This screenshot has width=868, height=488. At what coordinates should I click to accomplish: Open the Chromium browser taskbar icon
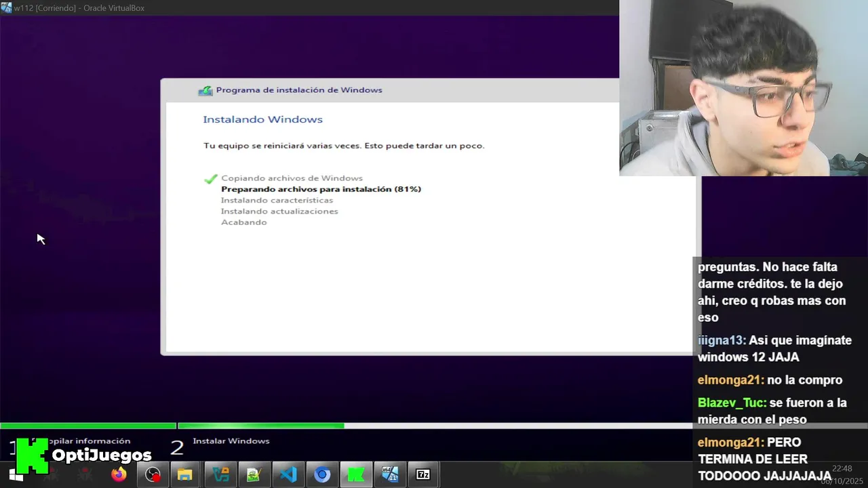point(322,474)
